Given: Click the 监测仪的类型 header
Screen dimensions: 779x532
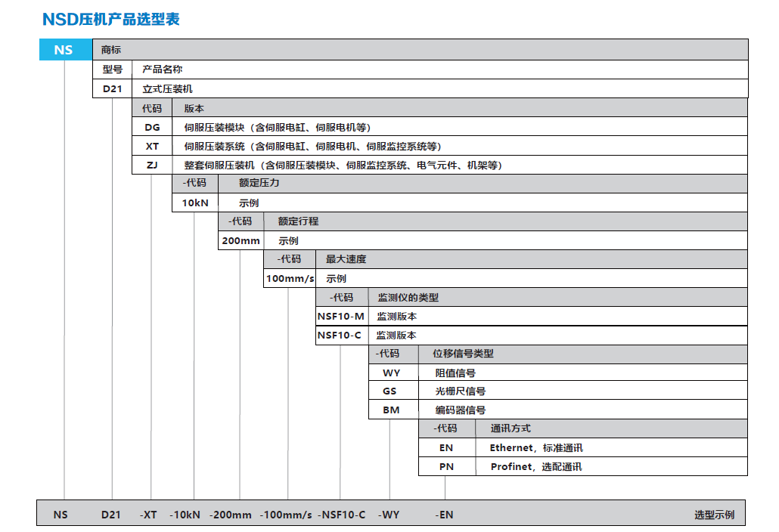Looking at the screenshot, I should 408,297.
